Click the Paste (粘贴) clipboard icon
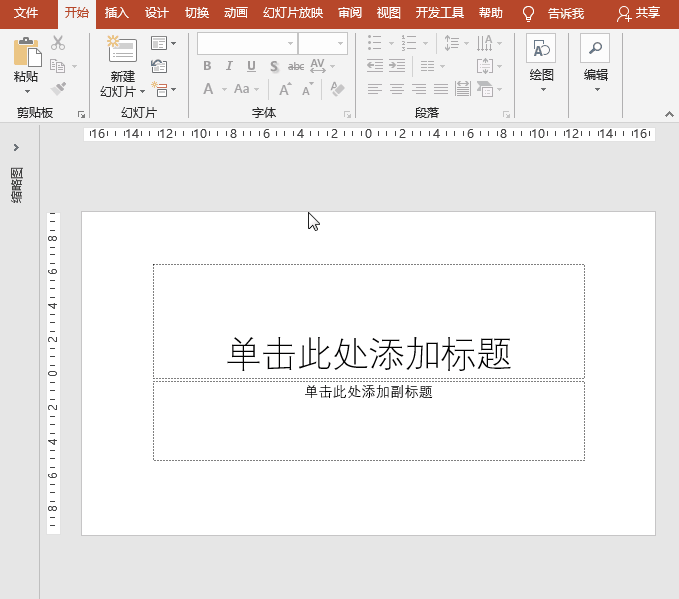 click(27, 52)
